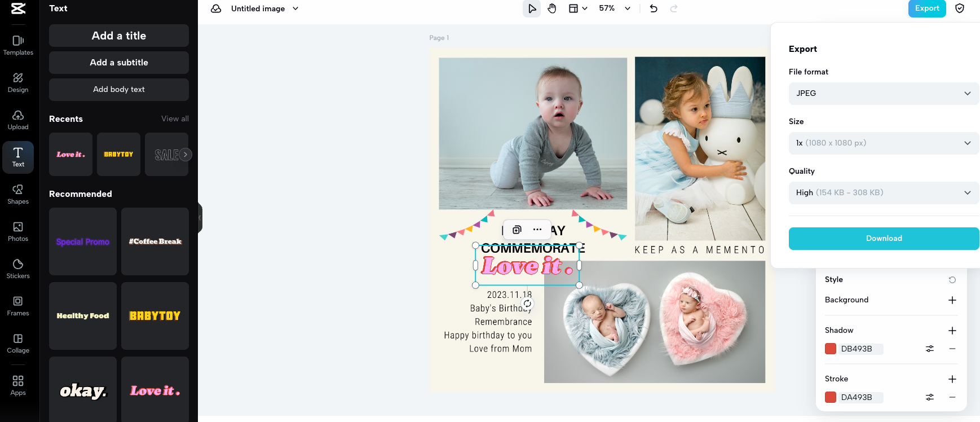The image size is (980, 422).
Task: Open the Photos sidebar panel
Action: tap(18, 231)
